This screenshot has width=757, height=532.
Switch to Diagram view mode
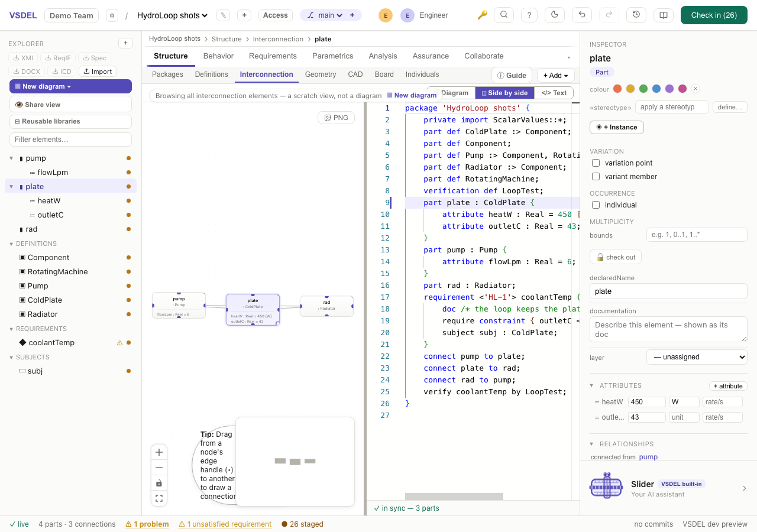tap(451, 93)
